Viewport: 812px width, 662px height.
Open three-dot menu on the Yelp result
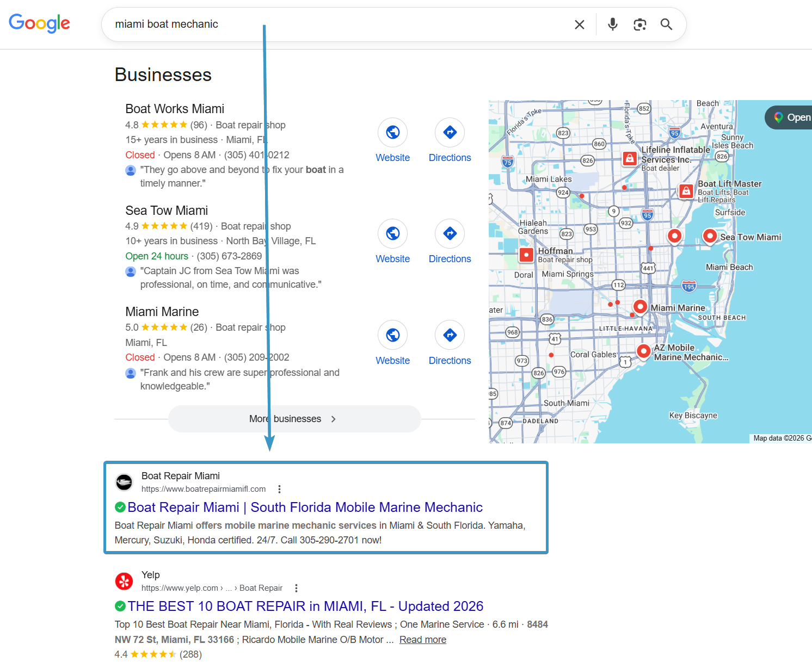pos(296,588)
